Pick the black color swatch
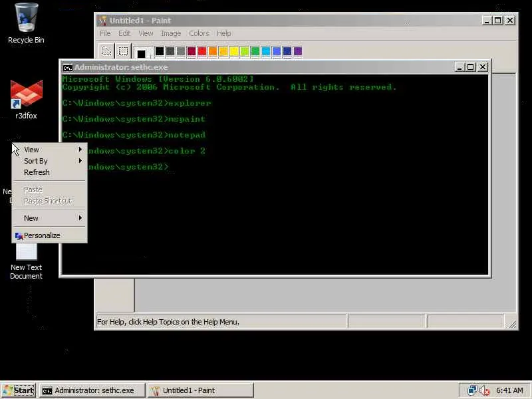This screenshot has width=532, height=399. [x=160, y=51]
